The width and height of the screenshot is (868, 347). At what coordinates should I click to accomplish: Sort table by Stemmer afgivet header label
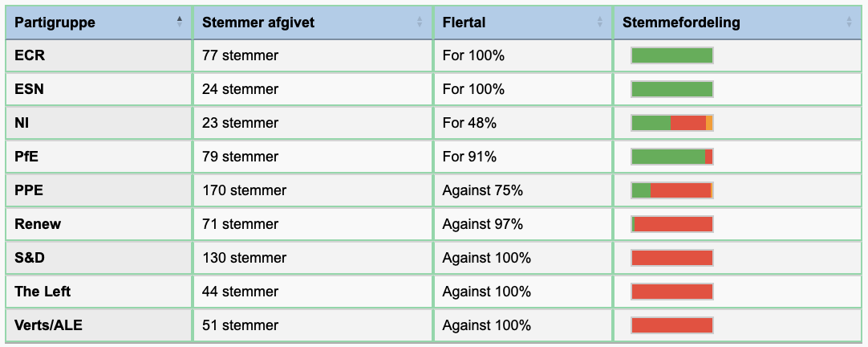(x=258, y=22)
